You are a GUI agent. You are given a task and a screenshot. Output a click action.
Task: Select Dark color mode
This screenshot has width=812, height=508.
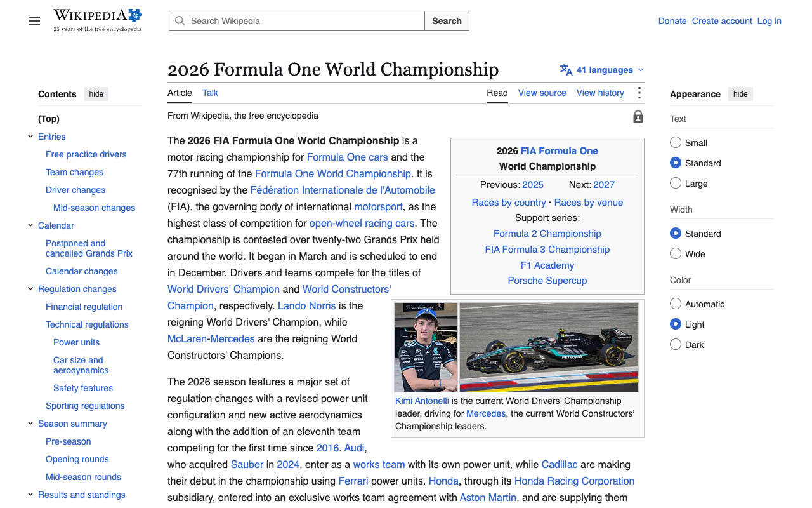676,345
